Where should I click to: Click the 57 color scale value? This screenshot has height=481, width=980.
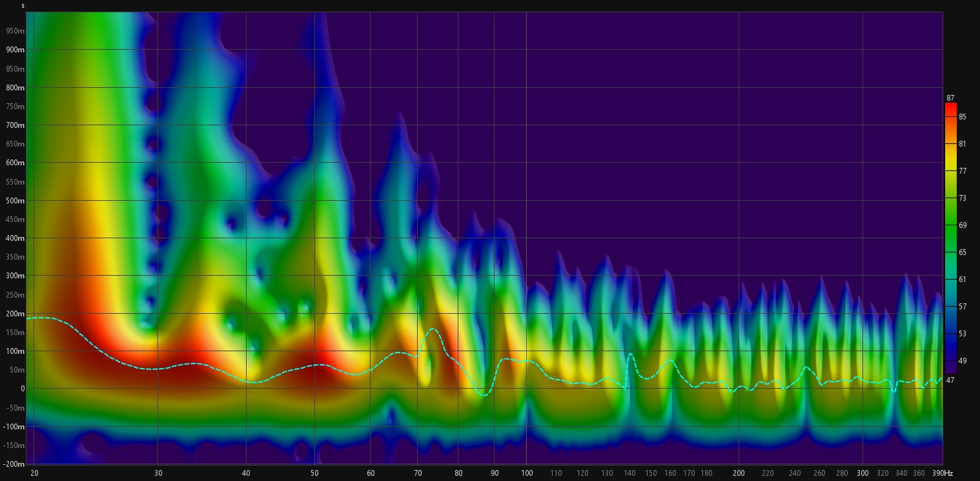click(x=963, y=307)
